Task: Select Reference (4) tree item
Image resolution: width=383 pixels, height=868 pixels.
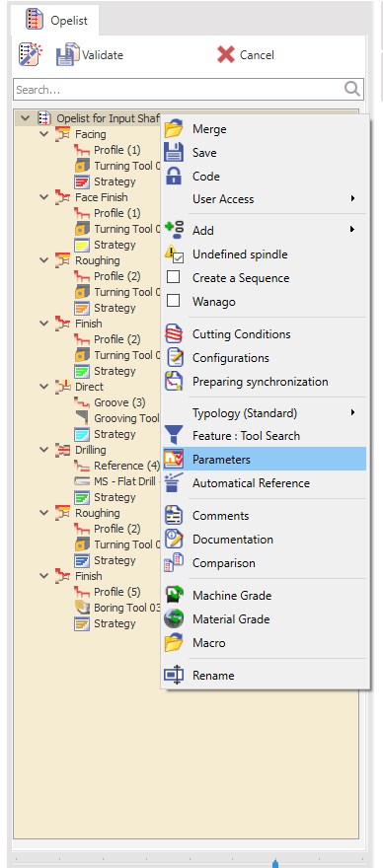Action: pyautogui.click(x=127, y=466)
